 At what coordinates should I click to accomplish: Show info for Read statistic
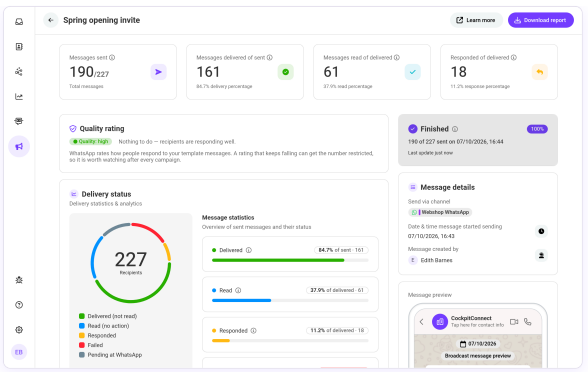coord(238,290)
